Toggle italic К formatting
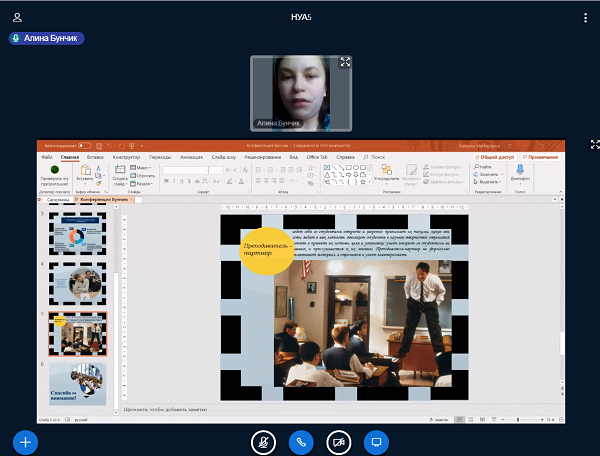 [174, 181]
